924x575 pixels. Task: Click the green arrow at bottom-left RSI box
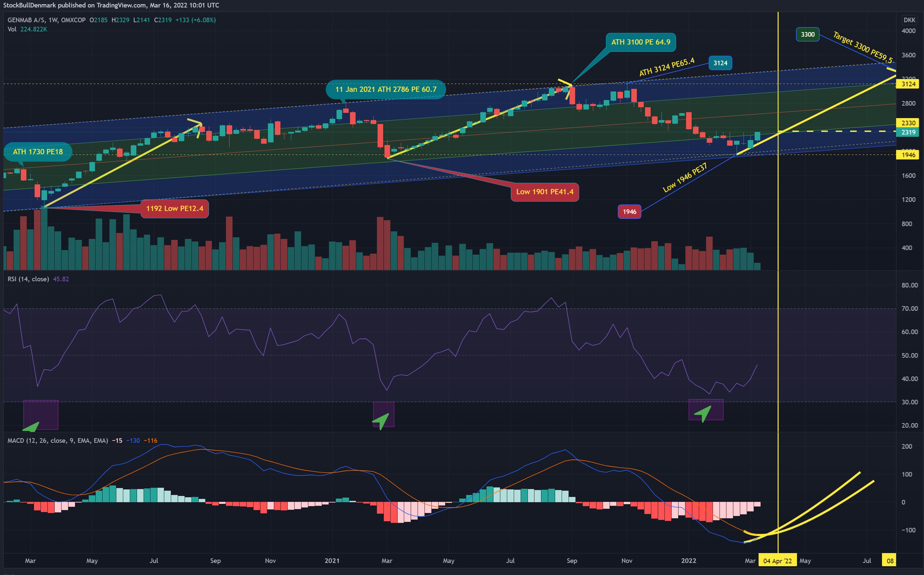pyautogui.click(x=31, y=427)
